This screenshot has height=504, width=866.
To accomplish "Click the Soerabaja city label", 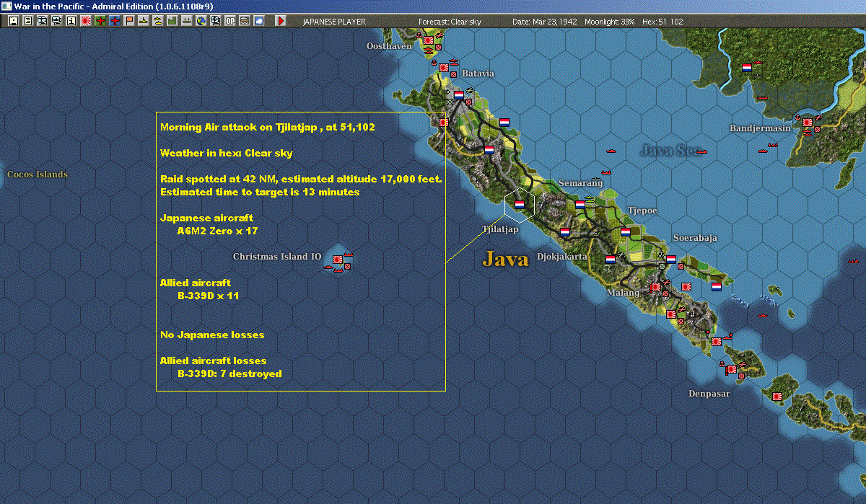I will (x=695, y=237).
